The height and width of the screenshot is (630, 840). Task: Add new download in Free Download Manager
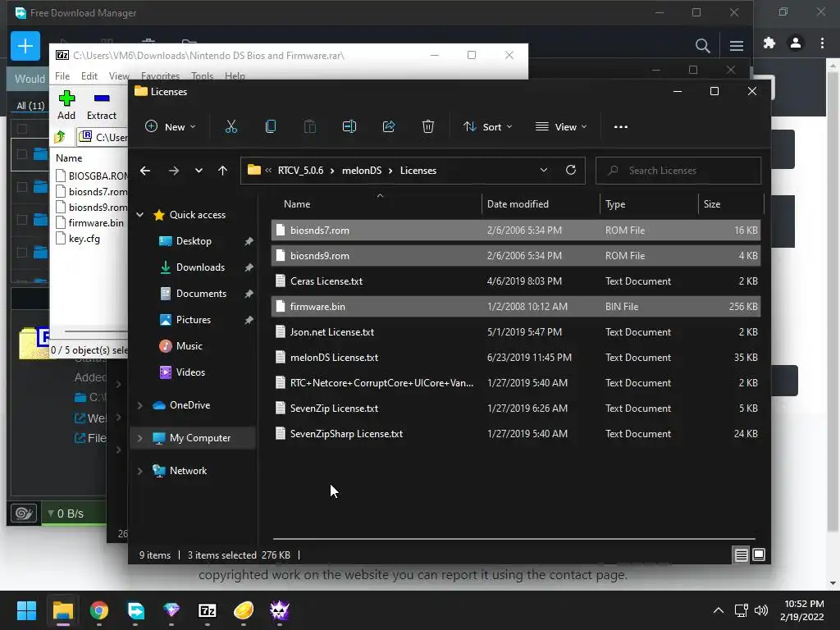(25, 46)
